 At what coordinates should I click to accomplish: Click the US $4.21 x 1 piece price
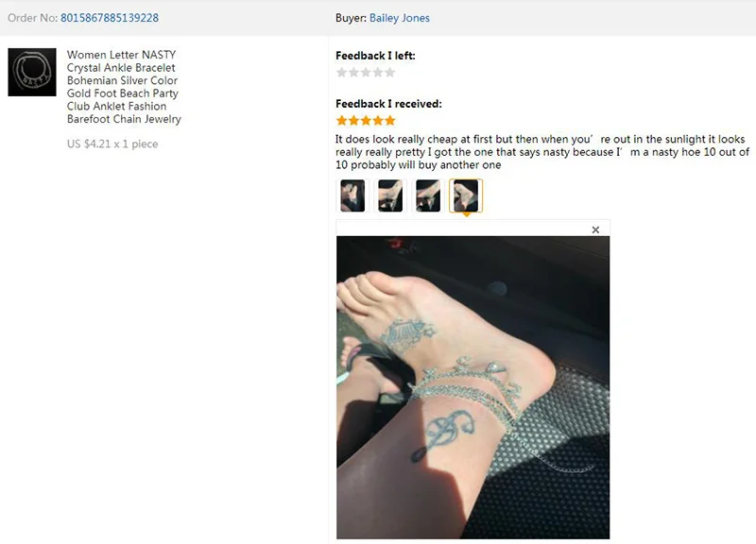(x=112, y=144)
